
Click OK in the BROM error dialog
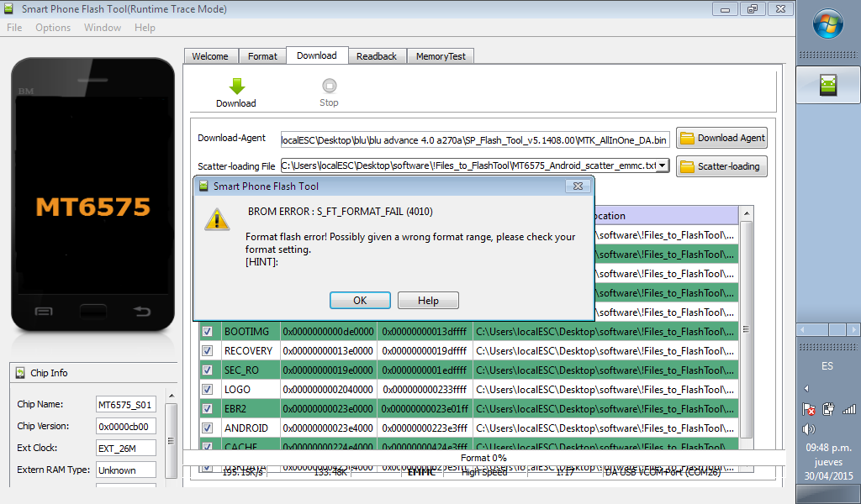click(360, 301)
